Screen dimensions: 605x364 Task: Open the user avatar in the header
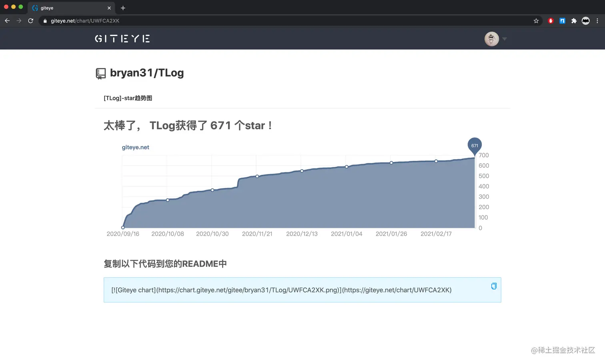[x=492, y=39]
